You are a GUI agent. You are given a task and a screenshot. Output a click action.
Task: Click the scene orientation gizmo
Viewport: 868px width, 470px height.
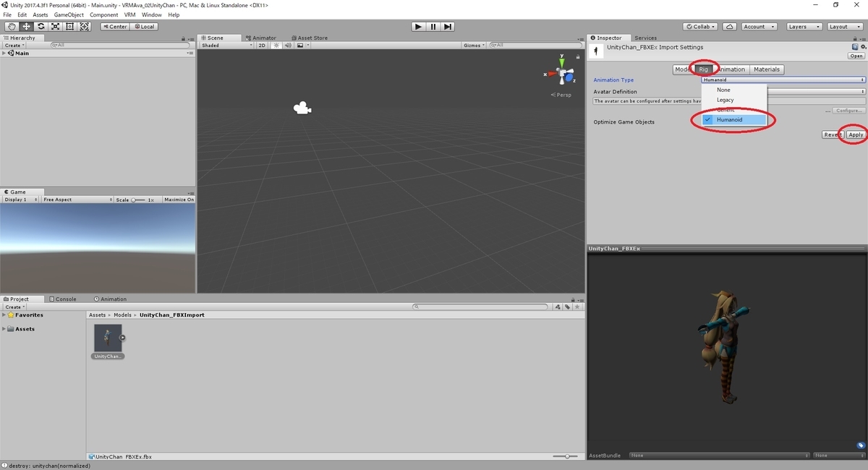(562, 72)
